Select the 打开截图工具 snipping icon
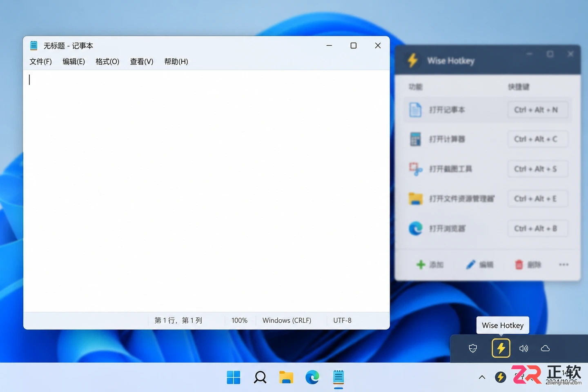 (x=415, y=169)
